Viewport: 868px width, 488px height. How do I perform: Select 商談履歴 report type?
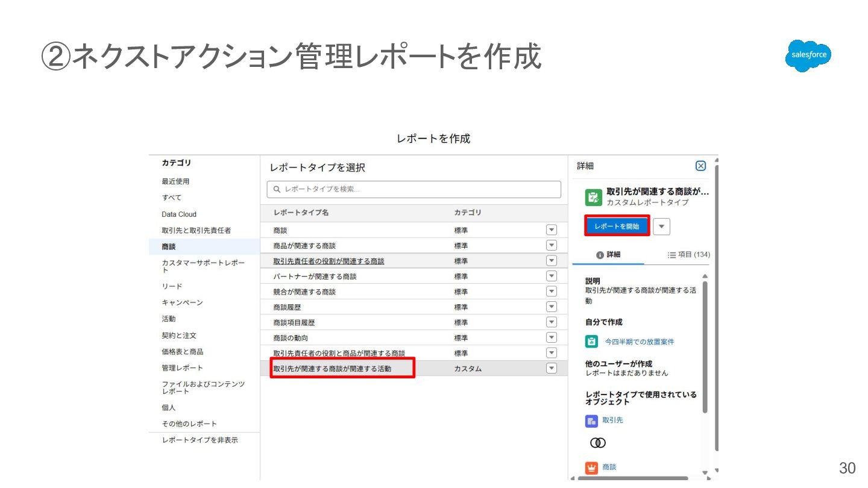[286, 307]
